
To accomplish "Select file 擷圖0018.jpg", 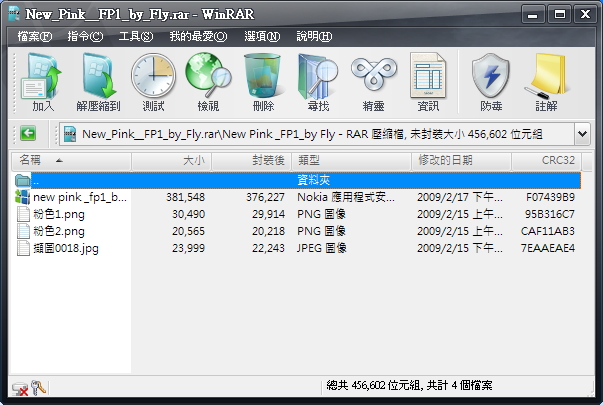I will pos(66,248).
